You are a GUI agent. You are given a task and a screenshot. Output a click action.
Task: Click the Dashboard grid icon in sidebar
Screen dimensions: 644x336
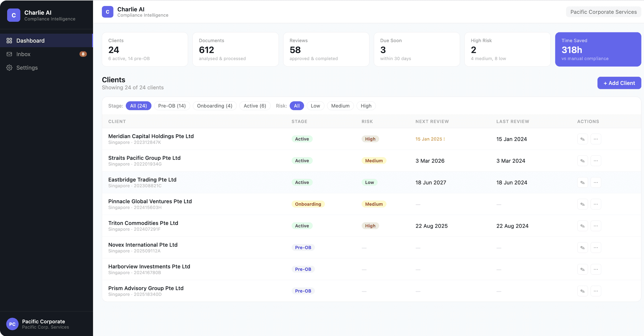click(9, 41)
